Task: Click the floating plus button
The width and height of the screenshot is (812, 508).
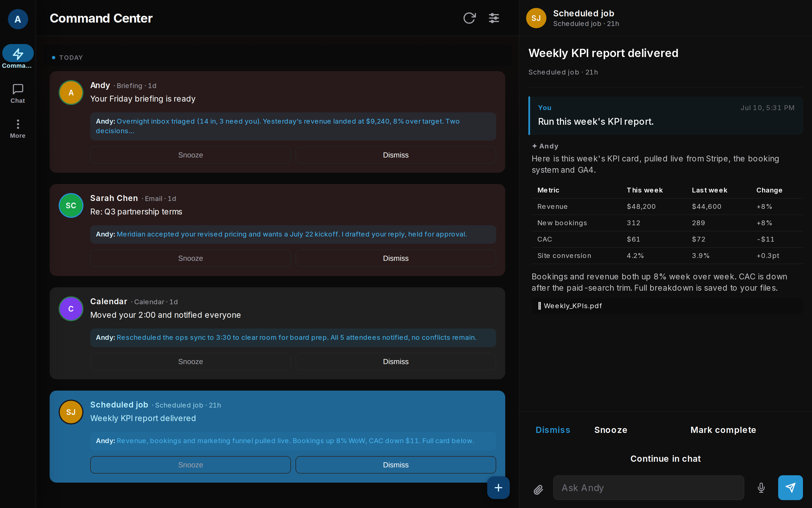Action: point(498,487)
